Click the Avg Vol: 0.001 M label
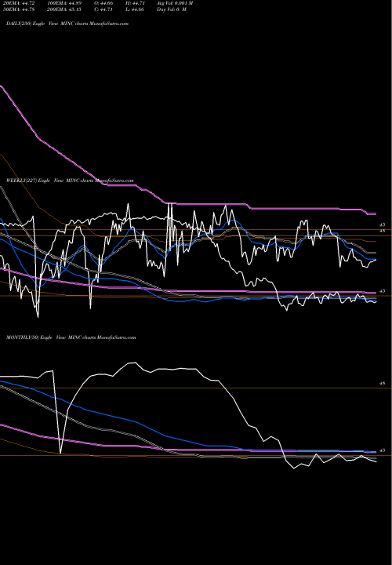 pyautogui.click(x=175, y=3)
